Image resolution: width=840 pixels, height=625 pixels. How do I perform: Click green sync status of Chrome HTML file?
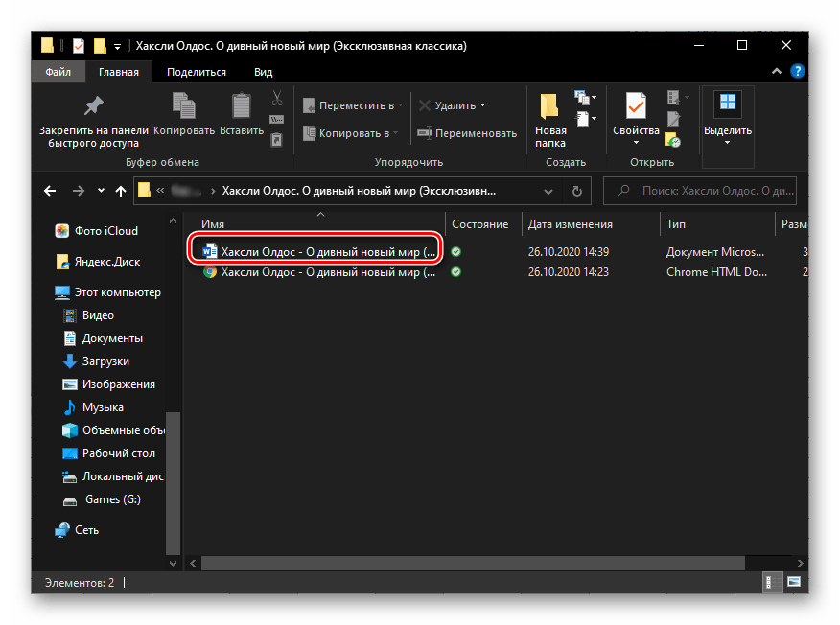[455, 272]
